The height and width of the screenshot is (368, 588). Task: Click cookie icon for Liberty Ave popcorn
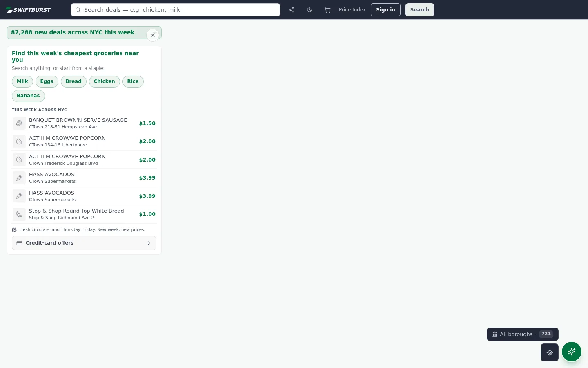click(19, 141)
